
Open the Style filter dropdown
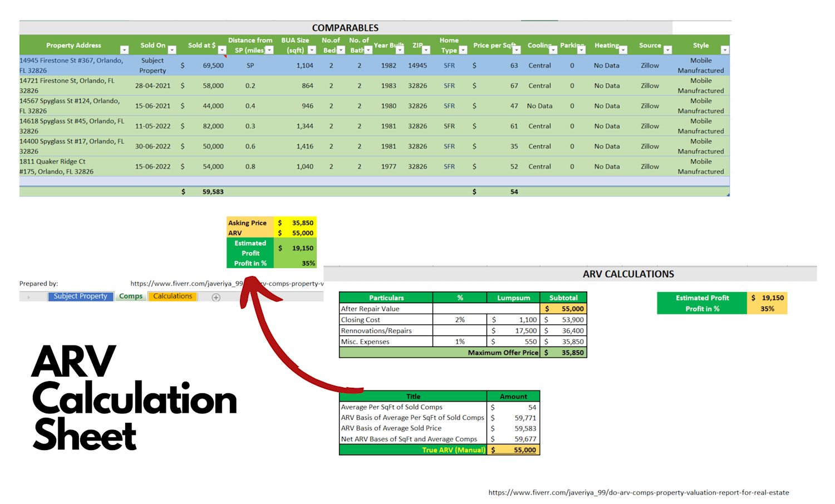(x=725, y=50)
